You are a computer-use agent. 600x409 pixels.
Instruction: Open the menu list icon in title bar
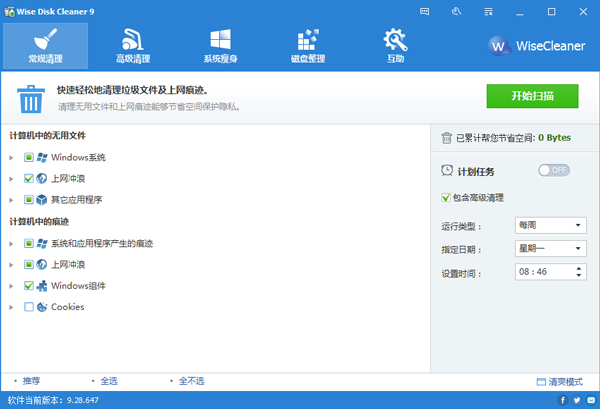[x=488, y=11]
